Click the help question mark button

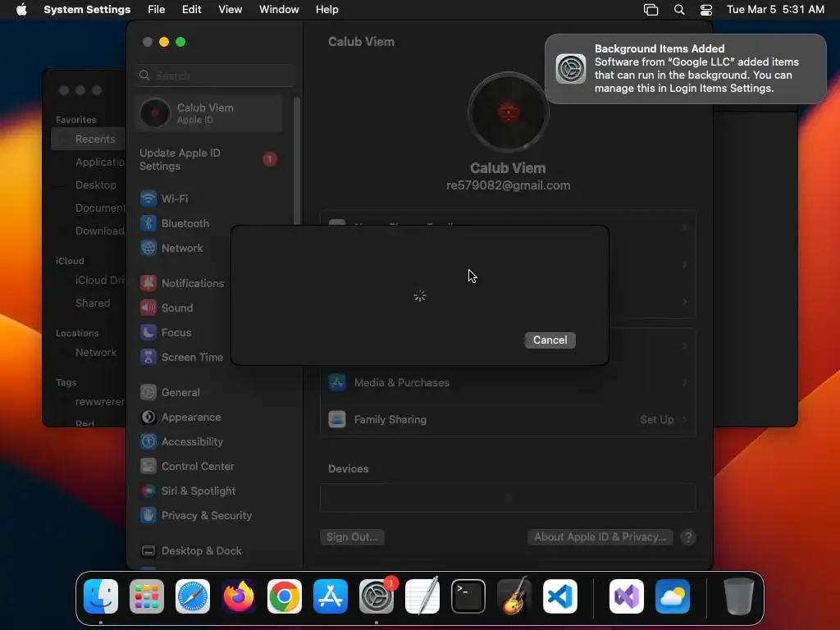coord(688,536)
